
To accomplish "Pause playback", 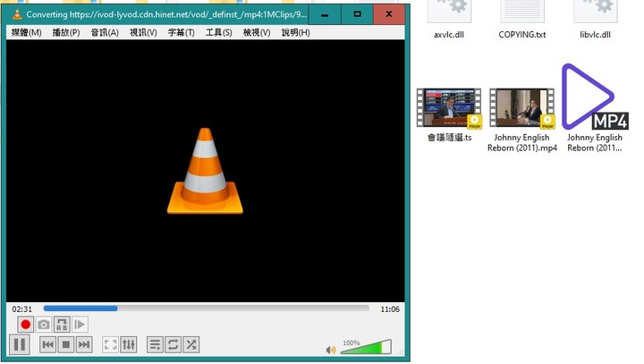I will 20,344.
